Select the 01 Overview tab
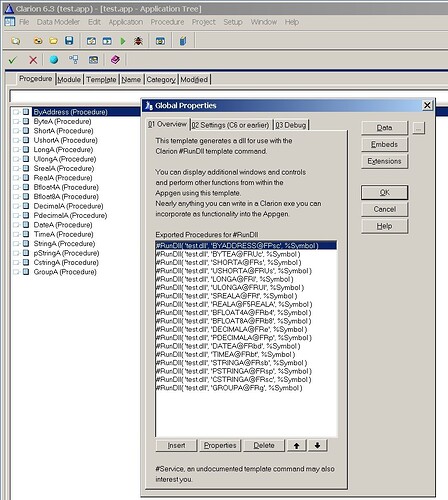 pyautogui.click(x=167, y=124)
